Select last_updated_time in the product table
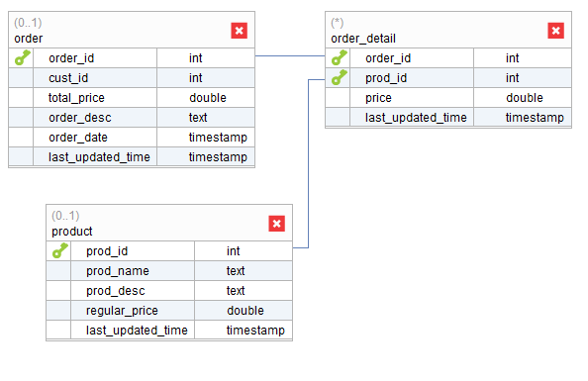Viewport: 588px width, 381px height. pyautogui.click(x=137, y=330)
